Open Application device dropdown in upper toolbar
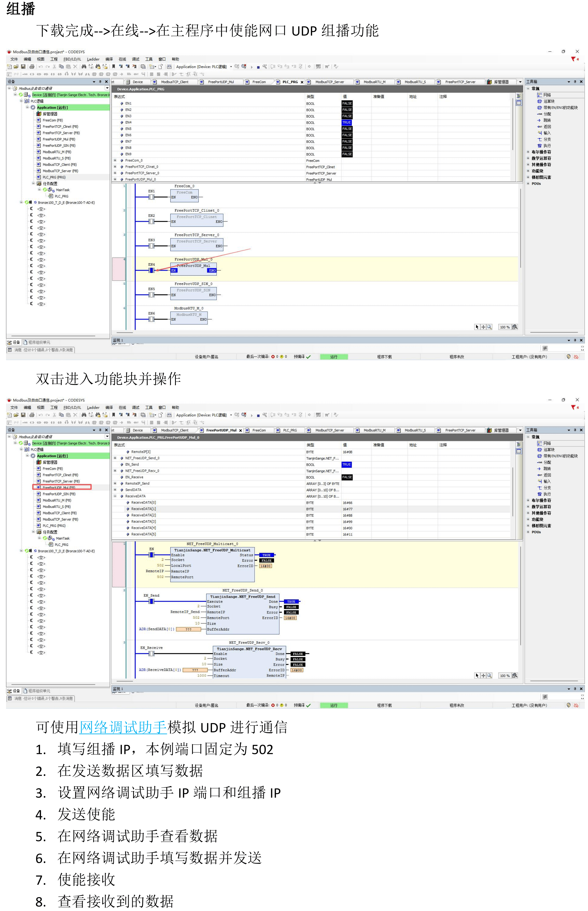Screen dimensions: 588x911 click(x=231, y=66)
